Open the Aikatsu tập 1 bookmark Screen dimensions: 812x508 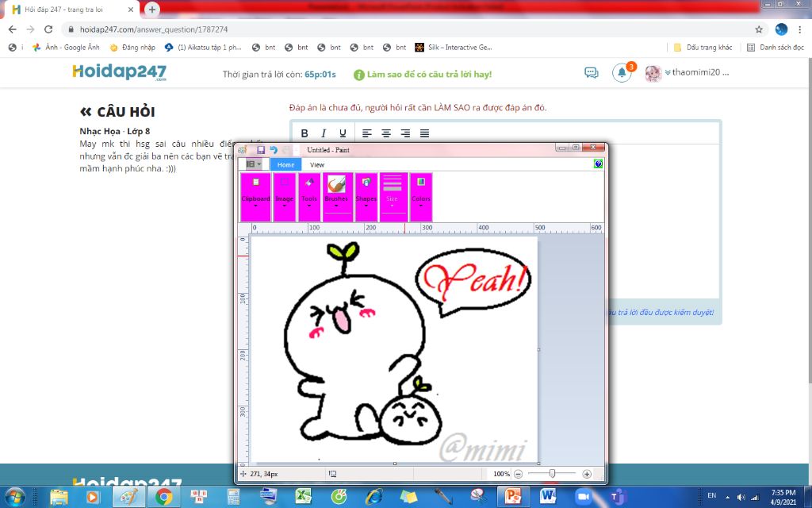coord(203,47)
